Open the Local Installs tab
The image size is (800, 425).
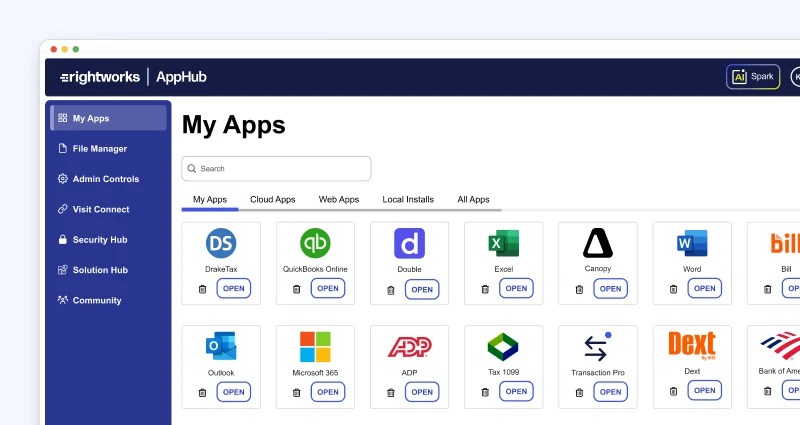[x=408, y=199]
